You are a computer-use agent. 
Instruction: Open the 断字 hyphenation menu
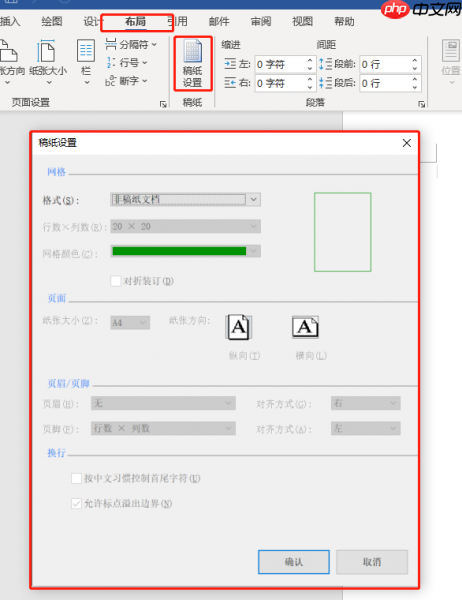[126, 81]
